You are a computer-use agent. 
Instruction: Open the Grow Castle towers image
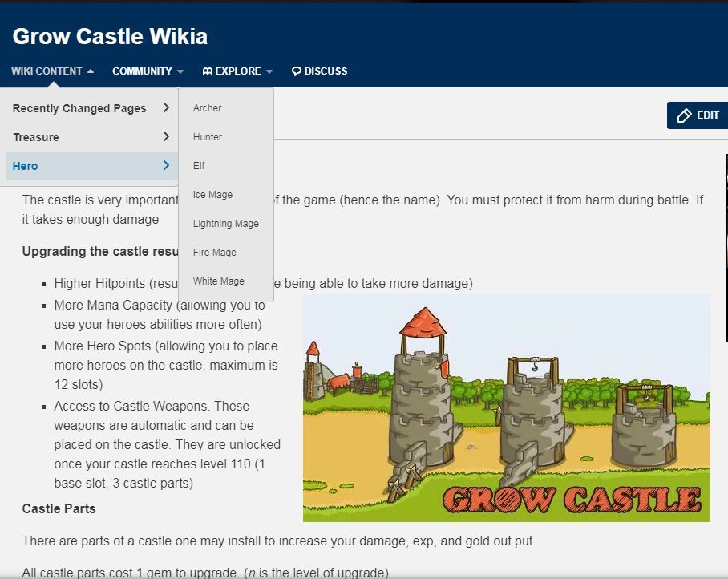pos(507,407)
